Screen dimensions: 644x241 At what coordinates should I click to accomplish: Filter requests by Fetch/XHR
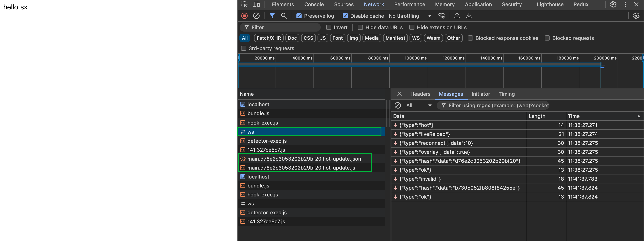tap(269, 38)
